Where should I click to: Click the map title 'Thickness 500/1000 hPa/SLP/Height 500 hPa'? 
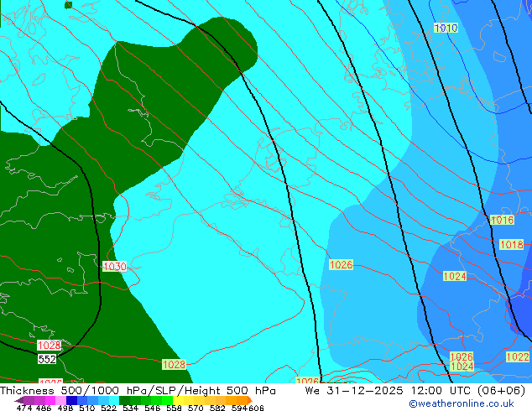pos(138,390)
